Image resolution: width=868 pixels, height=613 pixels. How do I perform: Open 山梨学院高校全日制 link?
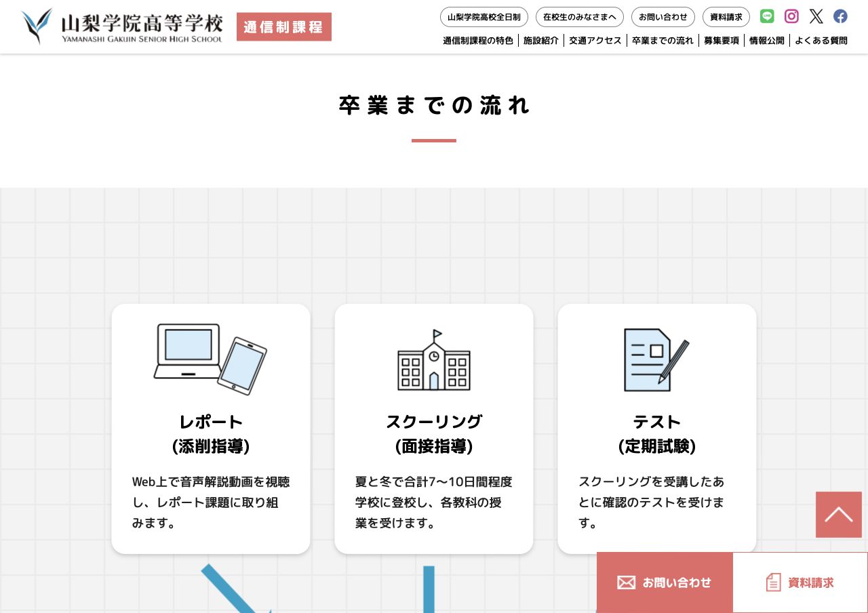tap(484, 17)
